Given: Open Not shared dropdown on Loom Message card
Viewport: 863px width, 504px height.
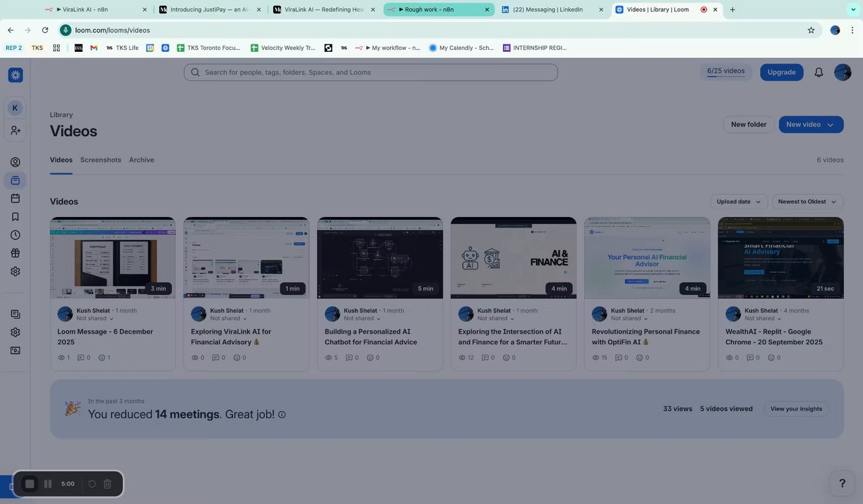Looking at the screenshot, I should 94,318.
